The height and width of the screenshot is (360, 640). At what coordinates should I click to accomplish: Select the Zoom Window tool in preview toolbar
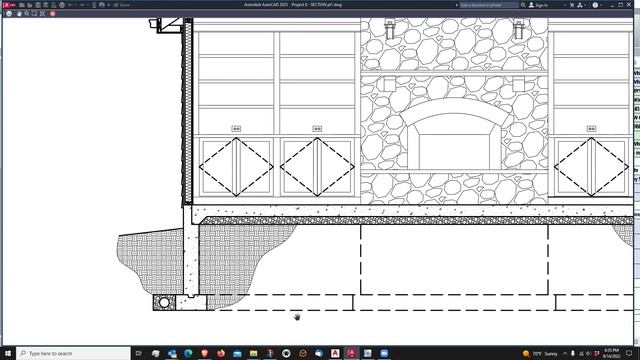coord(34,13)
